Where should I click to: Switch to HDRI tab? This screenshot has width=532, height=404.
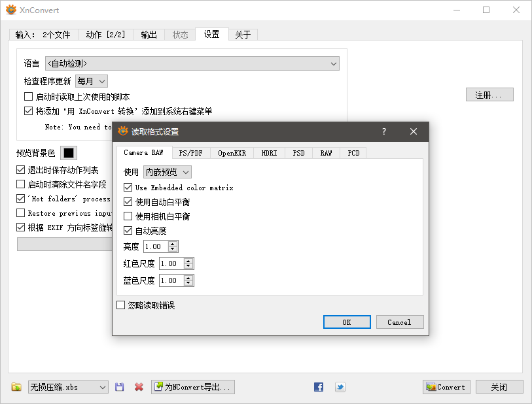point(269,153)
